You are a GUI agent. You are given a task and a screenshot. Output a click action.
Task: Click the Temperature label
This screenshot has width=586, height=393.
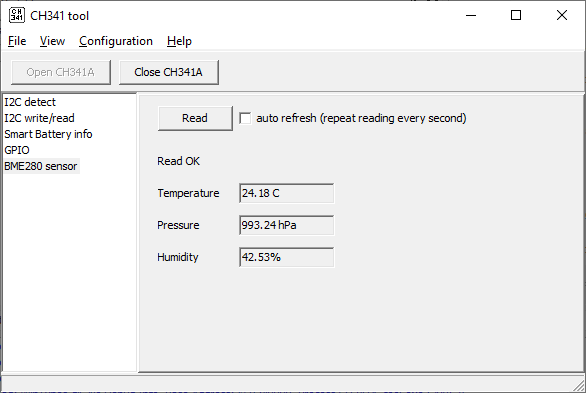188,193
